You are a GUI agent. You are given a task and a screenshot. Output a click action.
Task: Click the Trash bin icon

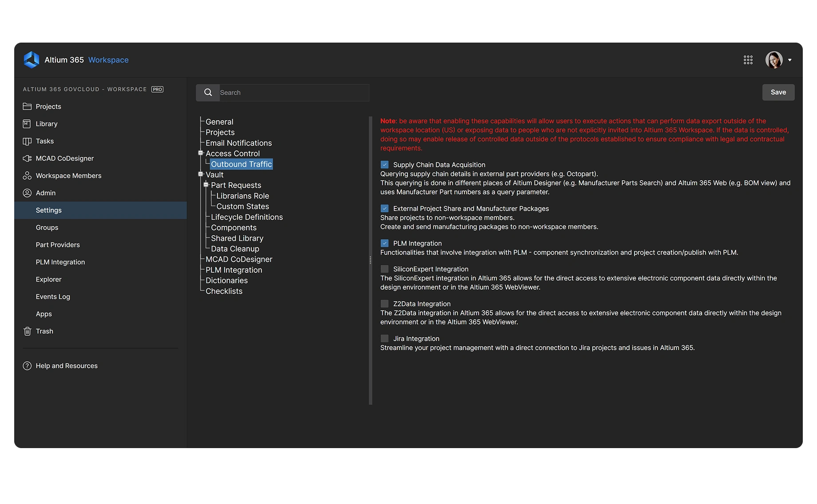(x=27, y=331)
